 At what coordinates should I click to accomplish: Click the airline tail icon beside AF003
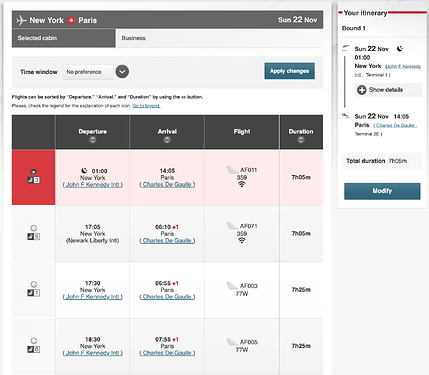[x=232, y=286]
